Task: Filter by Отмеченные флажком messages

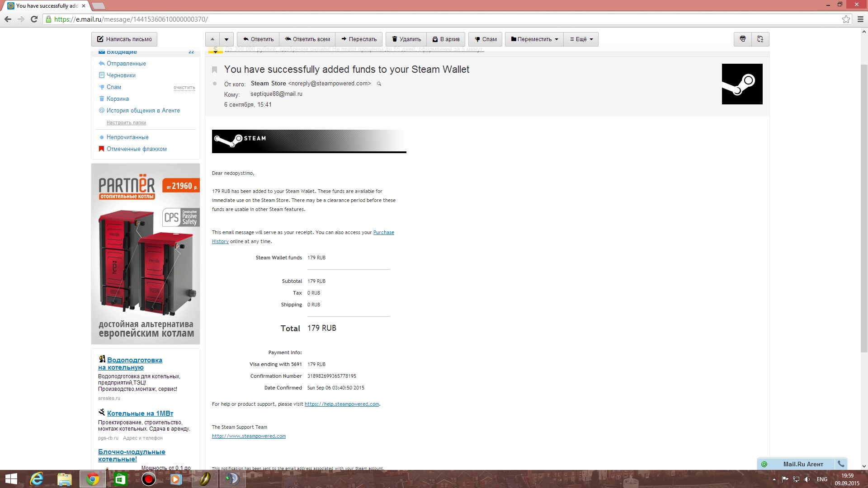Action: (137, 149)
